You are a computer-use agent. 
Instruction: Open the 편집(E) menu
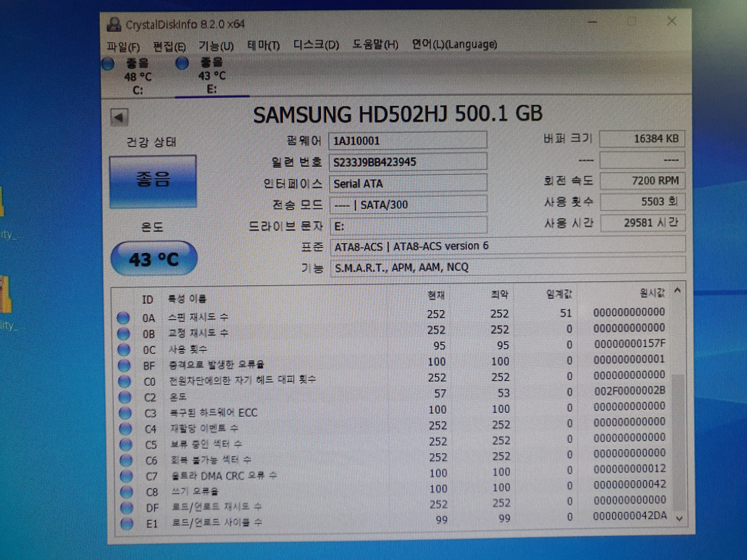click(x=169, y=46)
